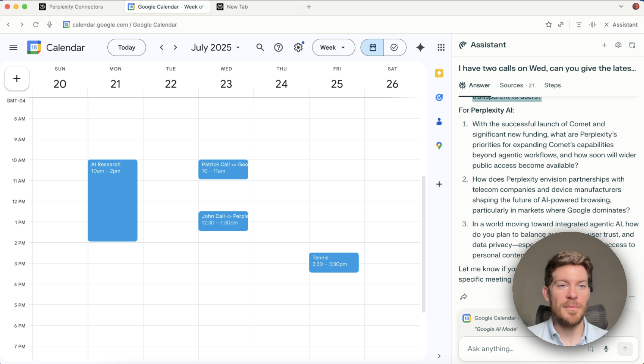The image size is (644, 364).
Task: Open calendar search magnifier
Action: click(260, 47)
